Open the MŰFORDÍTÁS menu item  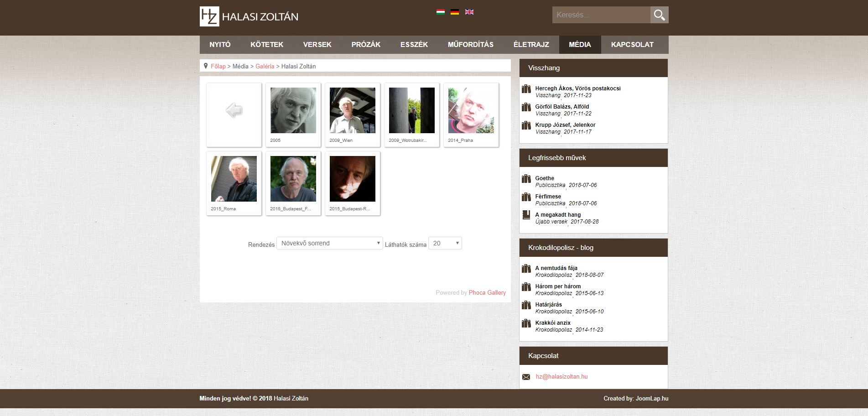(x=470, y=45)
